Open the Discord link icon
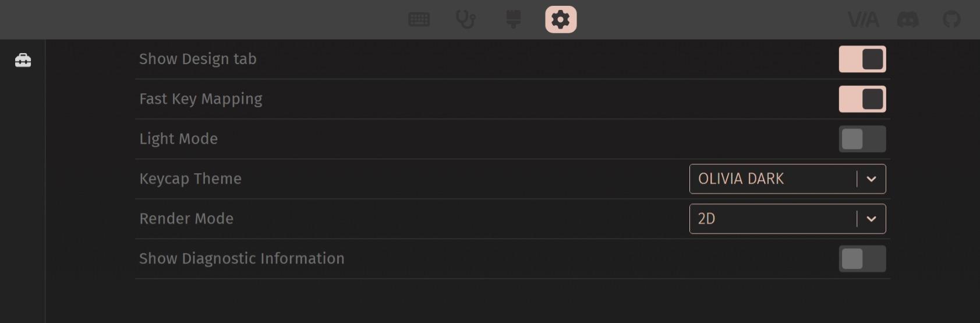 click(x=908, y=20)
